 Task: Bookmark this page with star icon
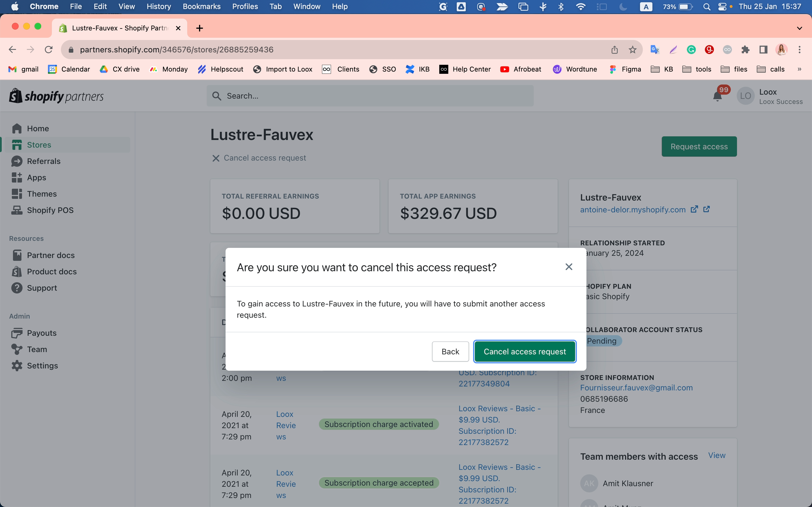(x=632, y=50)
